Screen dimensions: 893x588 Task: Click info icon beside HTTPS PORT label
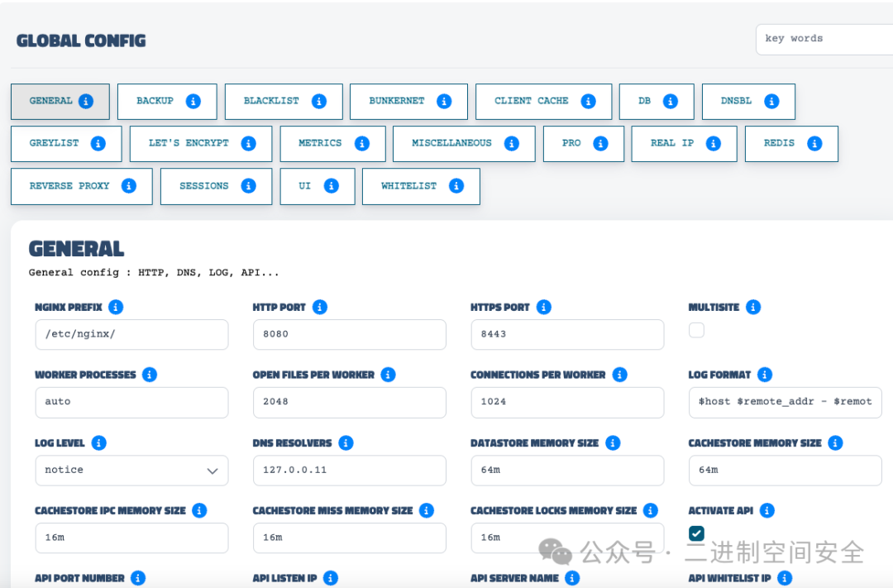(x=543, y=307)
